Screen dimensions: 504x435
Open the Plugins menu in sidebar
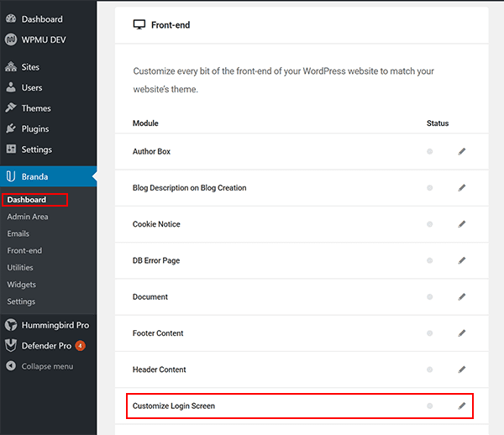pos(34,128)
